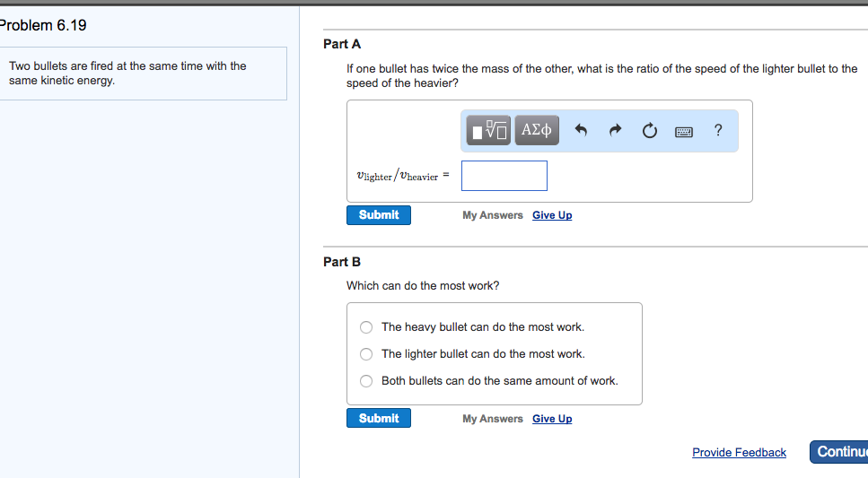Show keyboard shortcuts via keyboard icon
The image size is (868, 478).
coord(684,131)
